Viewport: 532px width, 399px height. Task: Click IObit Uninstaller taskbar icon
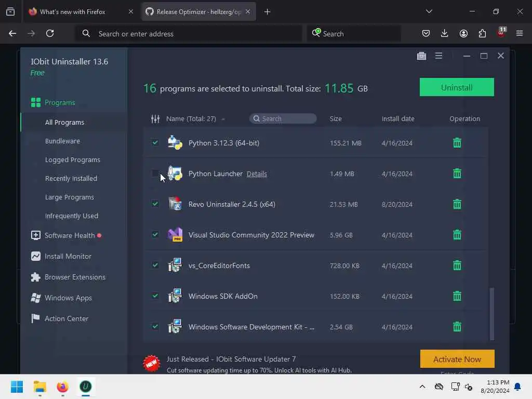pyautogui.click(x=86, y=387)
